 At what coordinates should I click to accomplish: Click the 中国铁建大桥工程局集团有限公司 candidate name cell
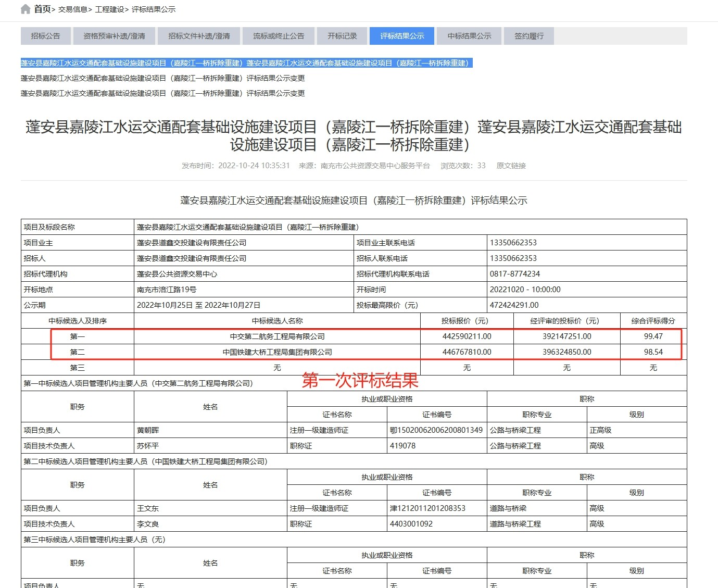tap(277, 352)
